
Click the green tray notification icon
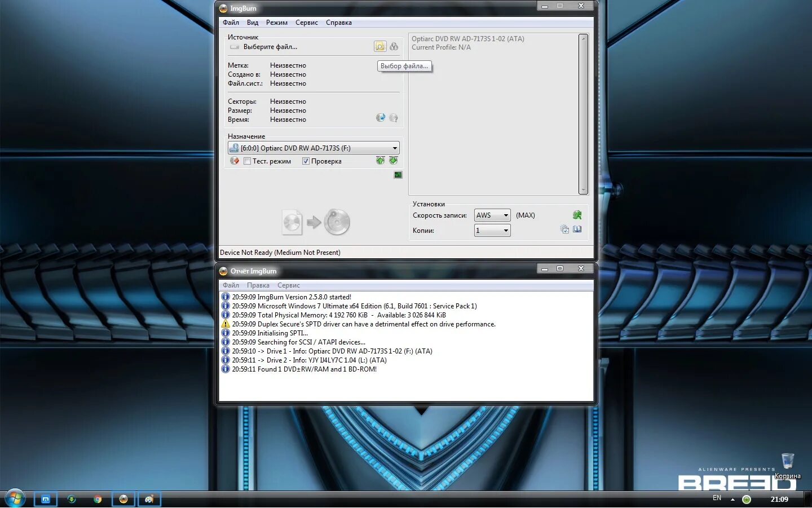click(747, 499)
